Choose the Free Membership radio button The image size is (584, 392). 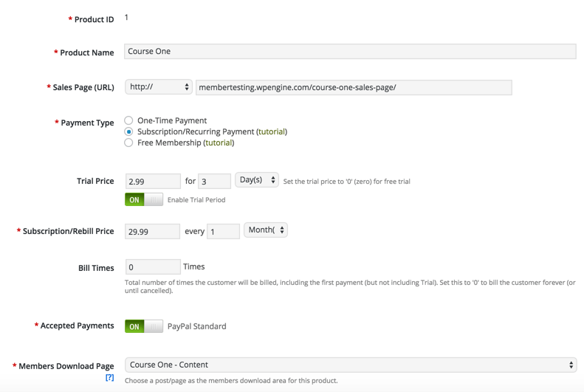click(128, 142)
